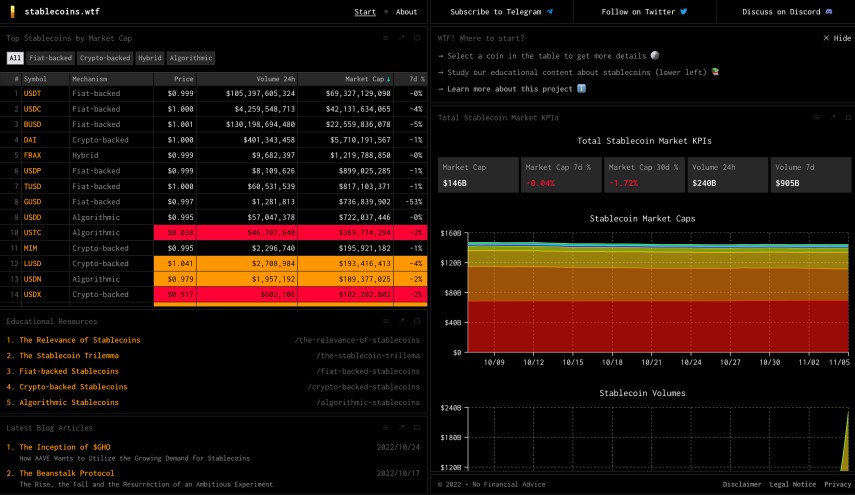Filter table by Fiat-backed stablecoins
Image resolution: width=855 pixels, height=495 pixels.
pyautogui.click(x=50, y=58)
